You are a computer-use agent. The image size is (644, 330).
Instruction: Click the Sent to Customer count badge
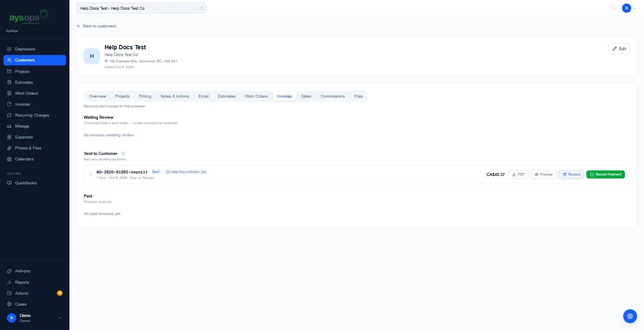click(122, 154)
